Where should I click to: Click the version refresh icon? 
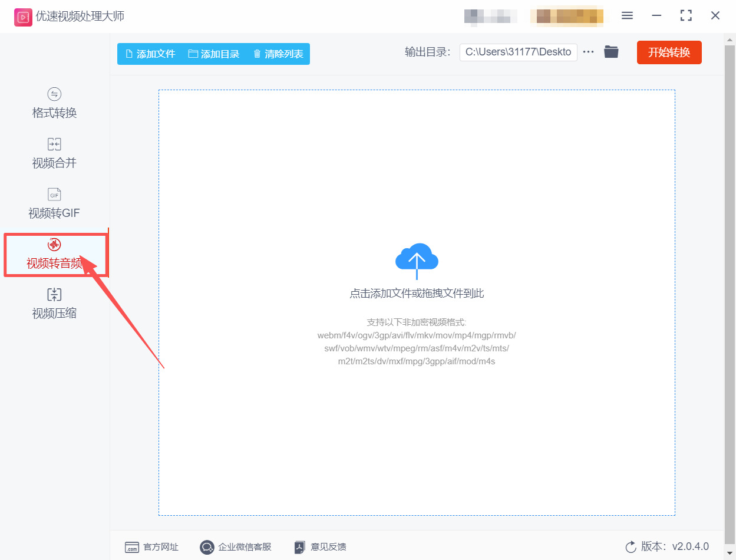pyautogui.click(x=631, y=547)
